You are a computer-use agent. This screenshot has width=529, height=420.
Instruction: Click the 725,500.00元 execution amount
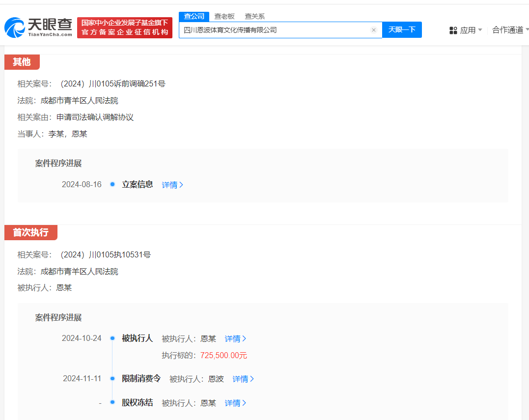[x=223, y=356]
